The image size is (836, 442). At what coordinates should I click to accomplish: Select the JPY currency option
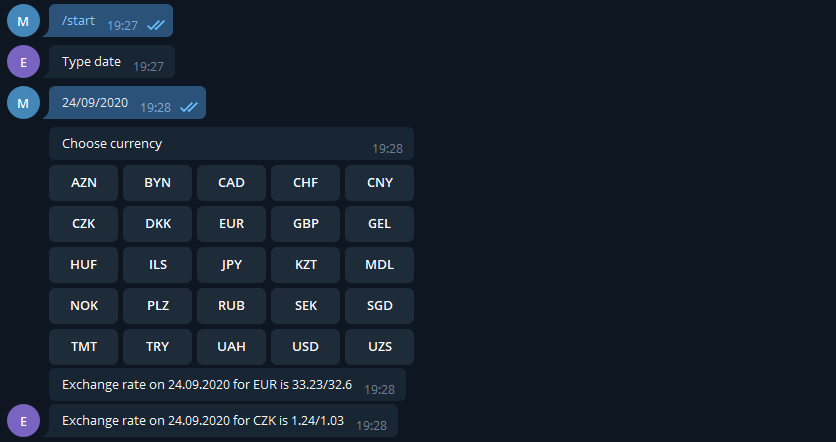pos(231,265)
